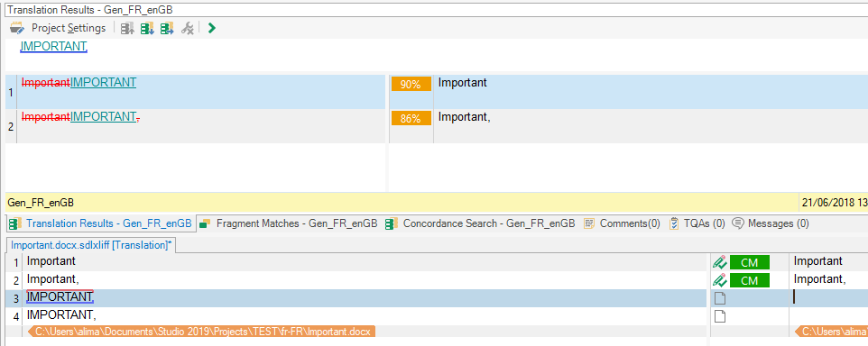This screenshot has height=346, width=868.
Task: Click the target cell of segment 3
Action: coord(828,298)
